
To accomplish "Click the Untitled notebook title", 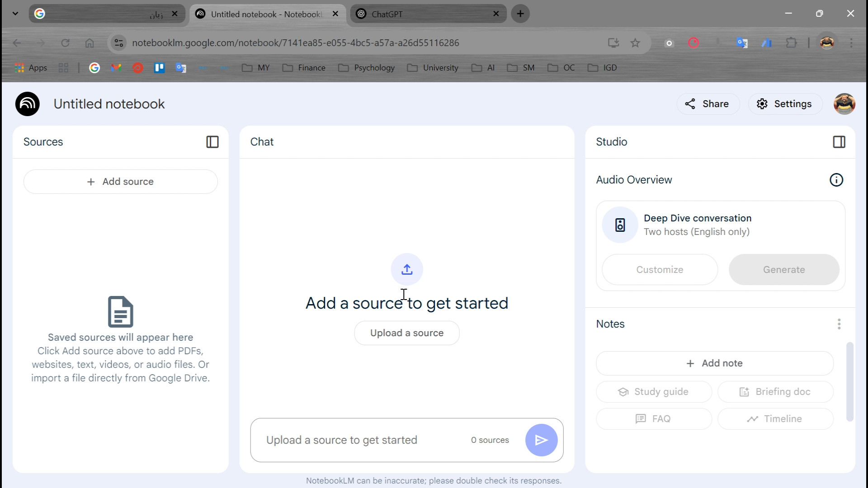I will (x=109, y=104).
